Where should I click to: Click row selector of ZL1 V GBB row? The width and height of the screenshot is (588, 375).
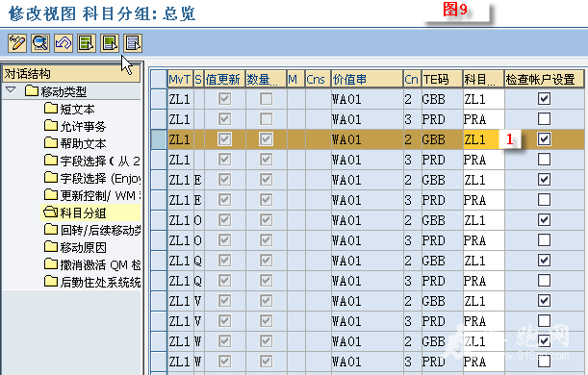[159, 301]
